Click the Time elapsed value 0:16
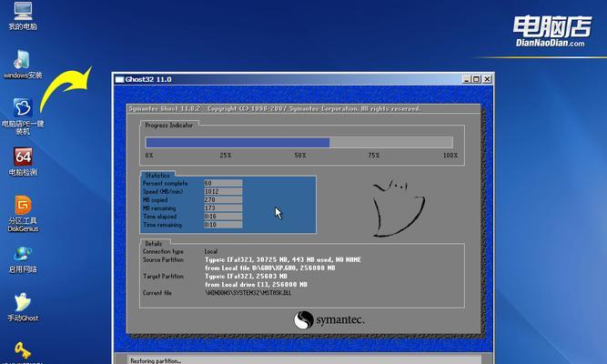Image resolution: width=607 pixels, height=364 pixels. [x=223, y=217]
